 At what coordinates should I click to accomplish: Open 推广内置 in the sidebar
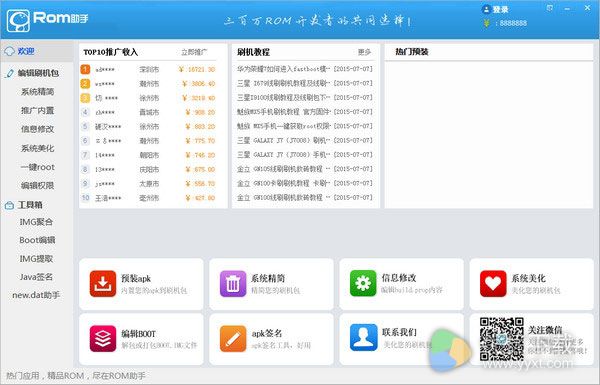point(38,110)
